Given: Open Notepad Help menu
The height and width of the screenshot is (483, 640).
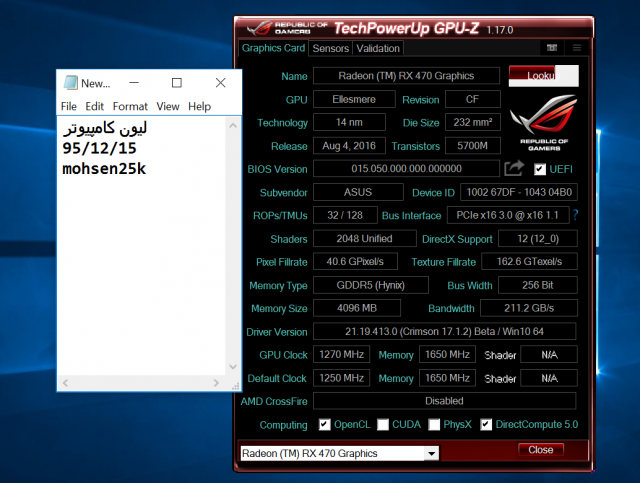Looking at the screenshot, I should coord(200,107).
